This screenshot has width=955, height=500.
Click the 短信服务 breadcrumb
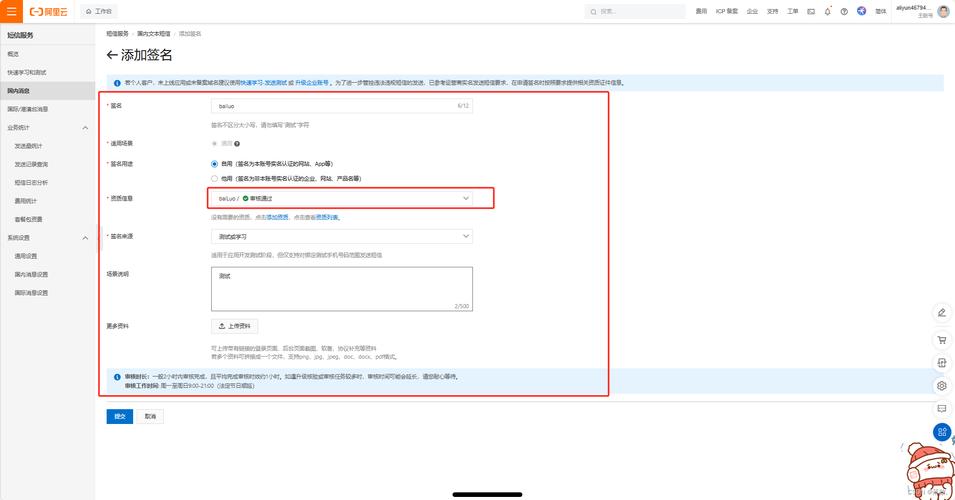pyautogui.click(x=118, y=33)
